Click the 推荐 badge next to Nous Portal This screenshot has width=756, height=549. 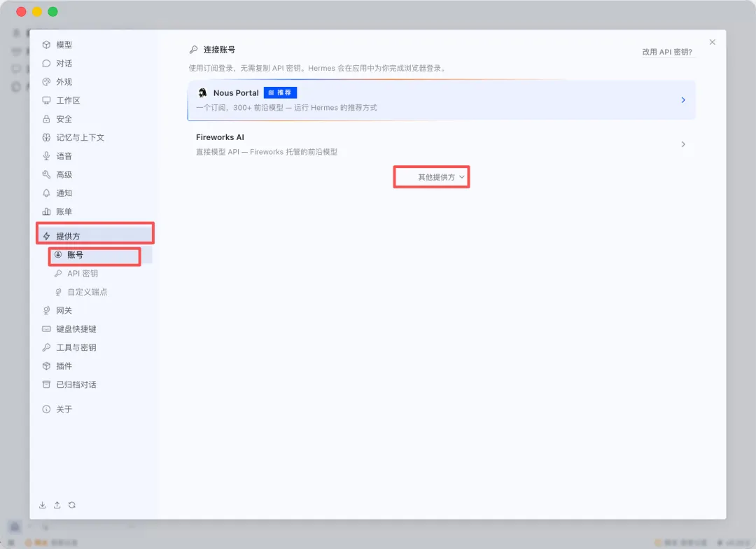(280, 92)
